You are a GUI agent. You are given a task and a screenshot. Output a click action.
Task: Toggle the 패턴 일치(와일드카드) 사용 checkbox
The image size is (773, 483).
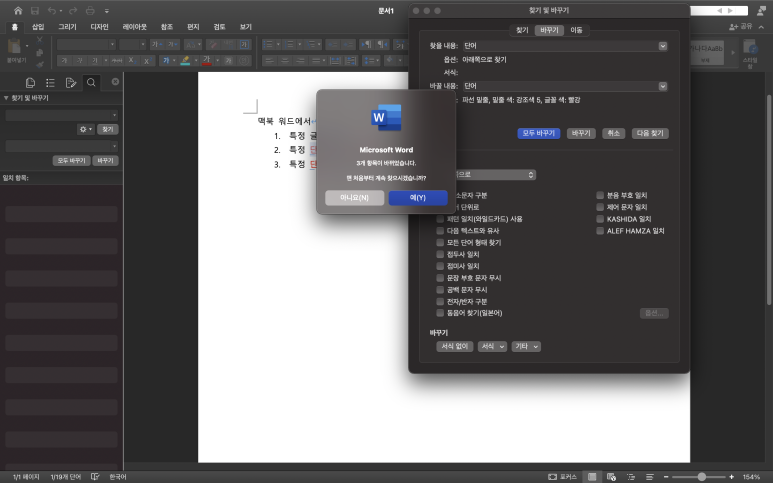[x=440, y=219]
